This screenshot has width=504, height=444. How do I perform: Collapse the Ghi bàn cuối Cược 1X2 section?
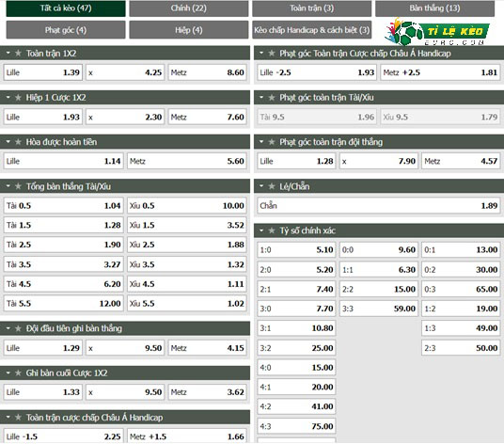coord(8,373)
